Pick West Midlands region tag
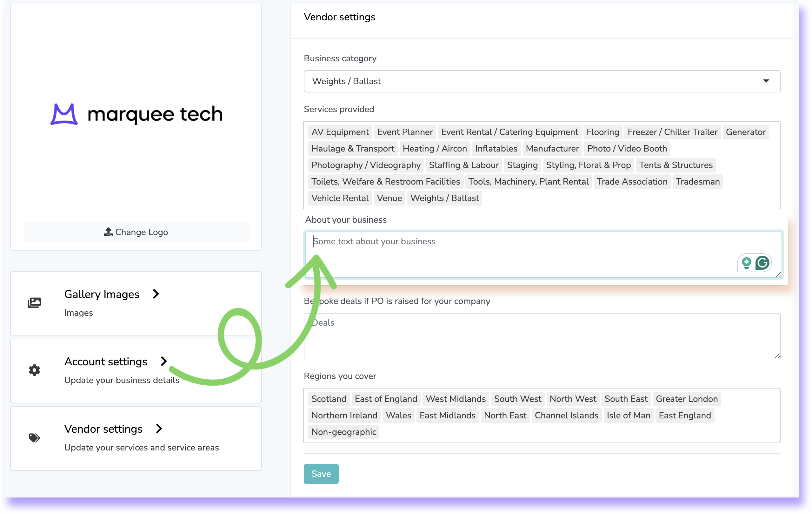 456,399
